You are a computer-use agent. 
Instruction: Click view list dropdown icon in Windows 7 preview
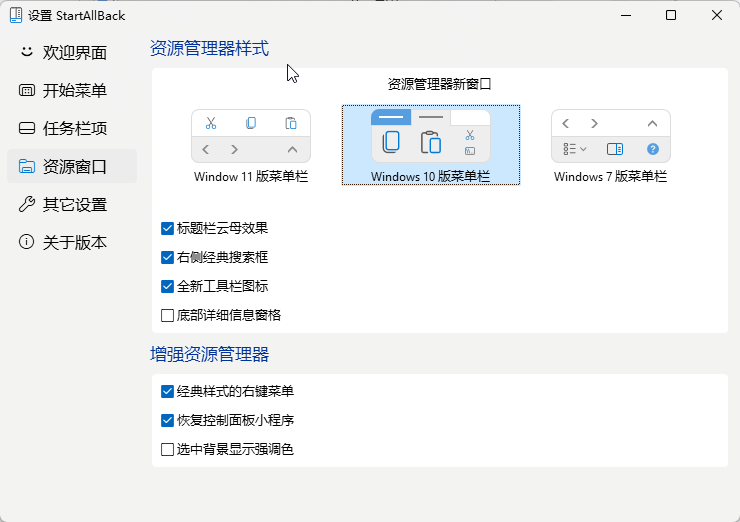[x=574, y=149]
